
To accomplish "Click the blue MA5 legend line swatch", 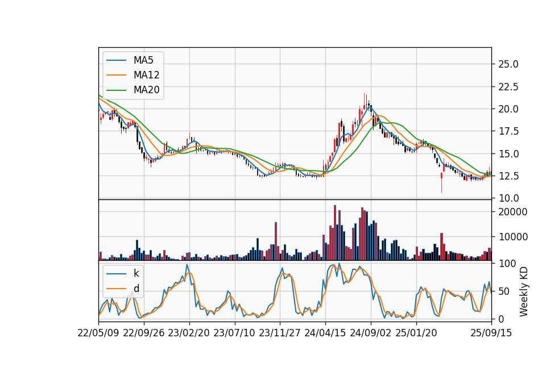I will 116,60.
